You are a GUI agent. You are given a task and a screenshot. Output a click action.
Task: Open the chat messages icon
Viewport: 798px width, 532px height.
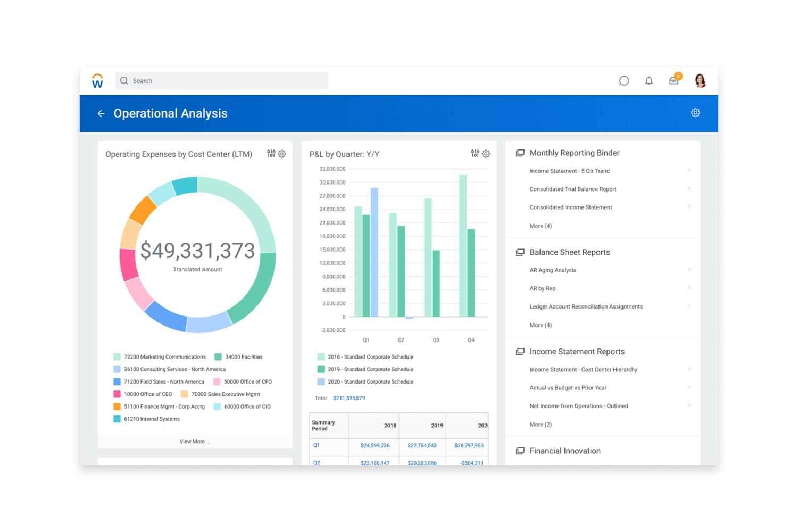click(x=624, y=81)
